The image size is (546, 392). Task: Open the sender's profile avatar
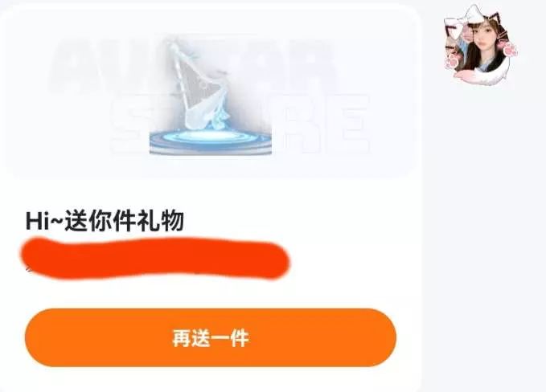(480, 44)
